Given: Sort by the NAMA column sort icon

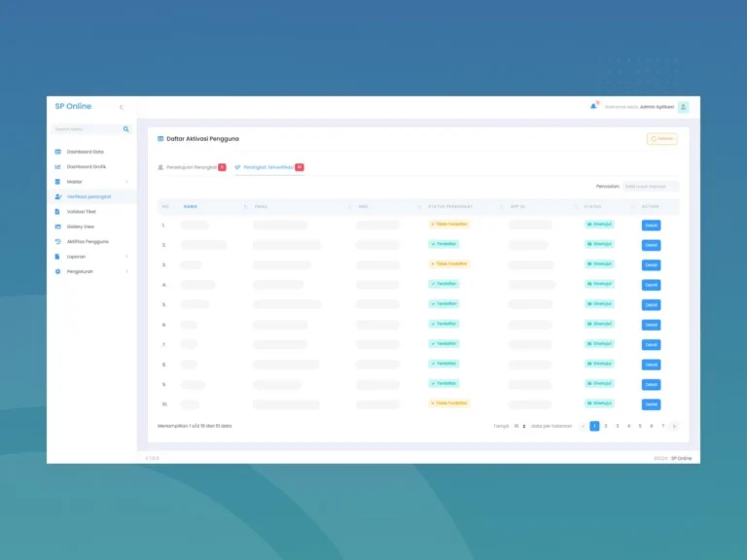Looking at the screenshot, I should point(245,207).
